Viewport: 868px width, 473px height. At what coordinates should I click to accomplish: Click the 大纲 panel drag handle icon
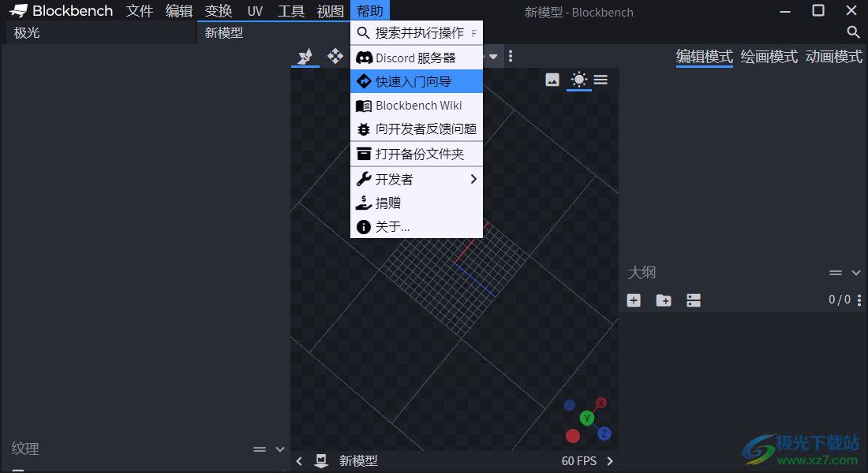(836, 273)
